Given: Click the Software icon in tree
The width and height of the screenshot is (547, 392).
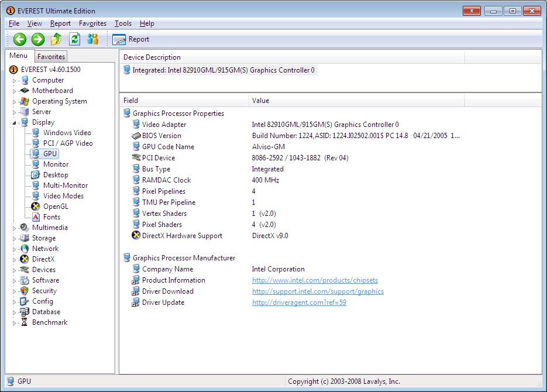Looking at the screenshot, I should coord(25,280).
